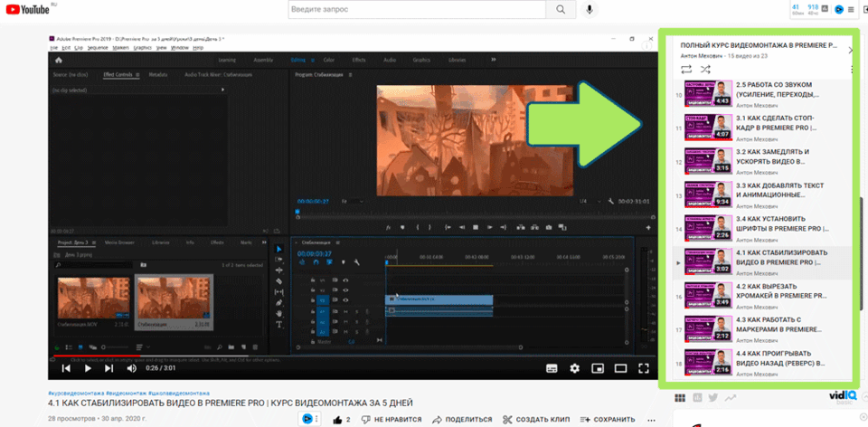Start voice search with the microphone icon
This screenshot has width=868, height=427.
coord(590,9)
